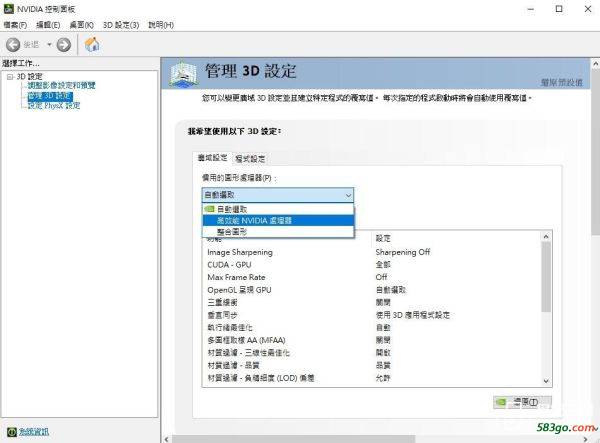Click the horizontal scrollbar left arrow

pyautogui.click(x=166, y=439)
